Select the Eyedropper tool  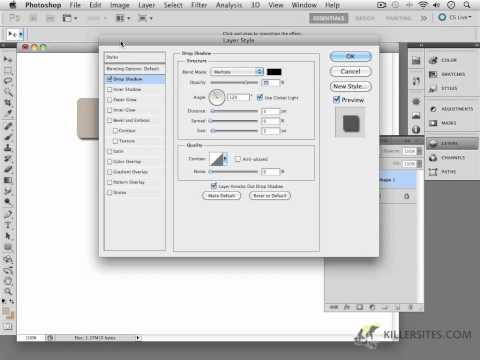pos(7,113)
